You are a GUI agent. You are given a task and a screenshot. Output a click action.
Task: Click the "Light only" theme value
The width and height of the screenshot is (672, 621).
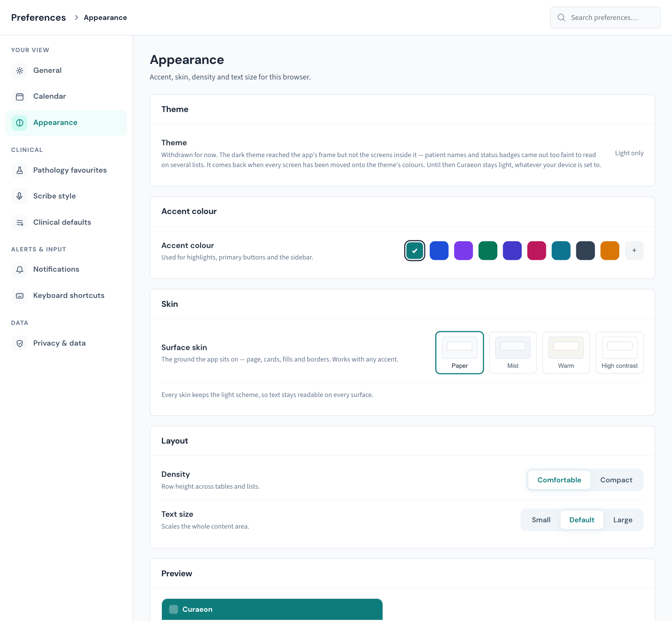629,153
